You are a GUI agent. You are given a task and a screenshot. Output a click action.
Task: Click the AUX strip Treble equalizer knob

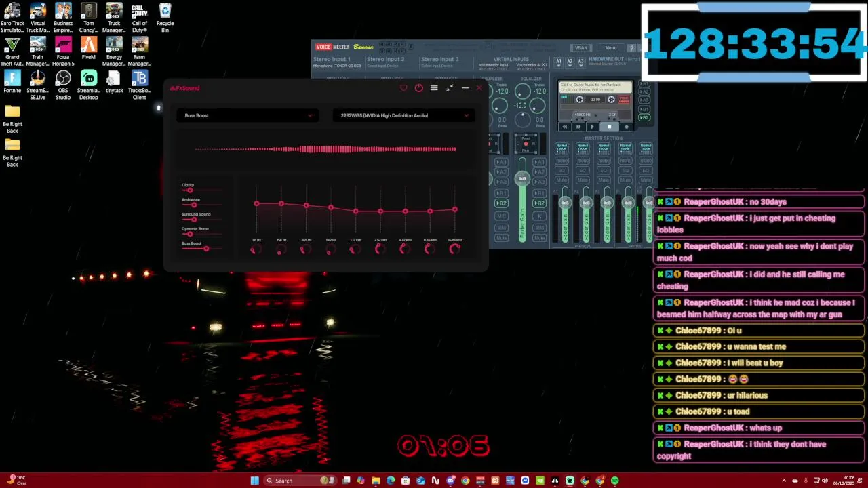(x=522, y=91)
